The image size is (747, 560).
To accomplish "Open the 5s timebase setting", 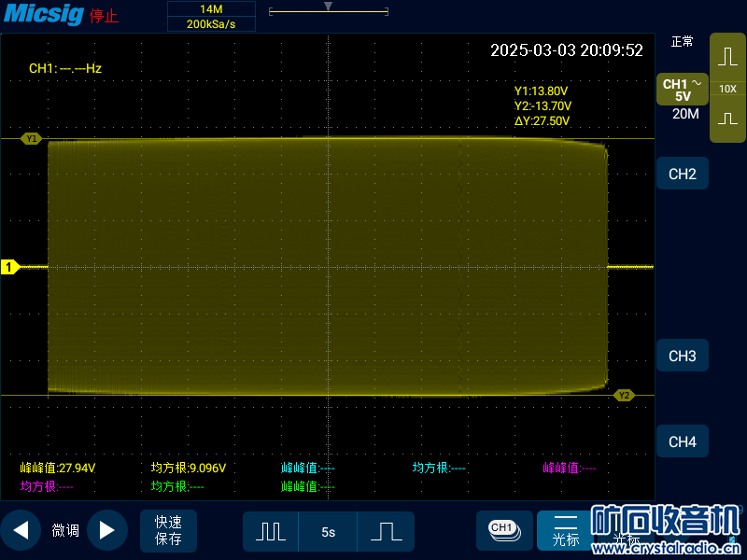I will pos(328,531).
